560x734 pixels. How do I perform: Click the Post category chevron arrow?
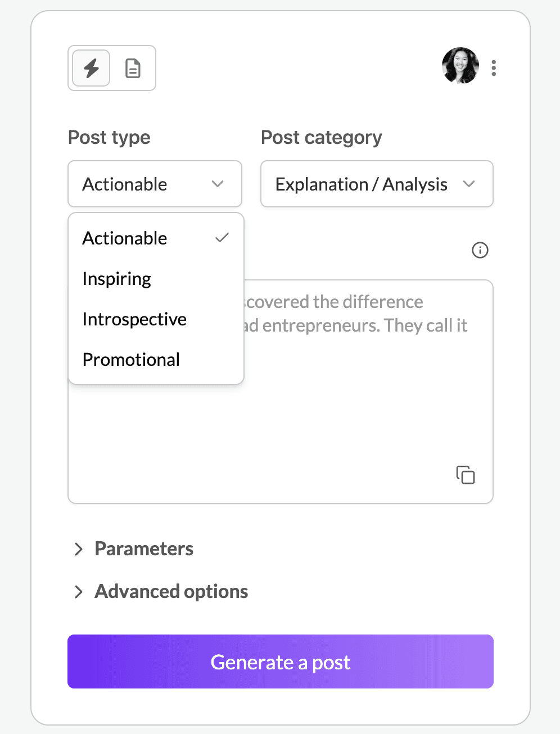tap(469, 184)
